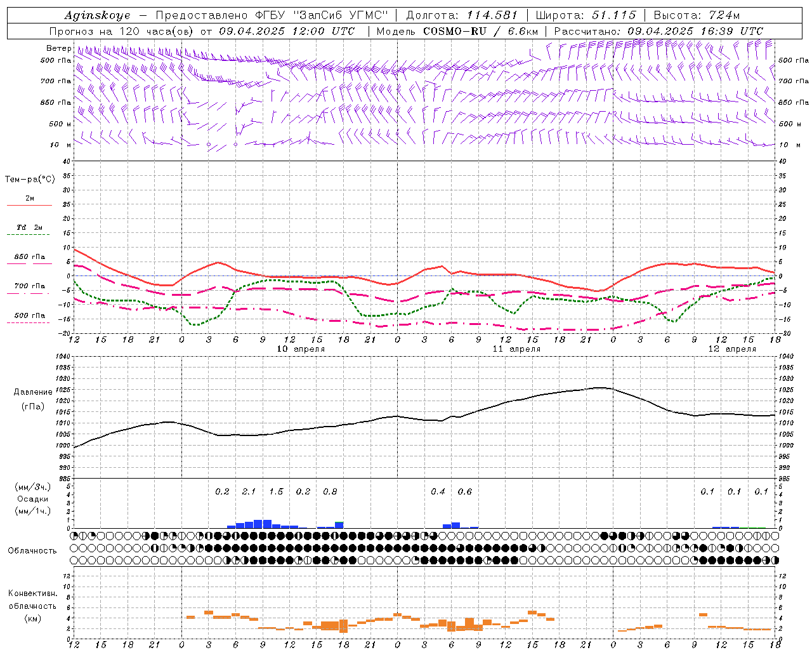
Task: Click the Прогноз на 120 часа(ов) forecast text
Action: coord(122,31)
